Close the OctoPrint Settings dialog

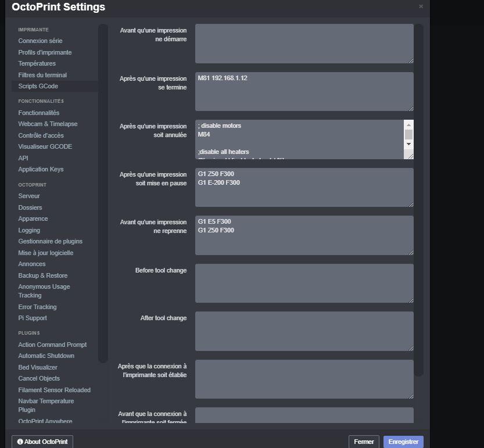point(421,6)
